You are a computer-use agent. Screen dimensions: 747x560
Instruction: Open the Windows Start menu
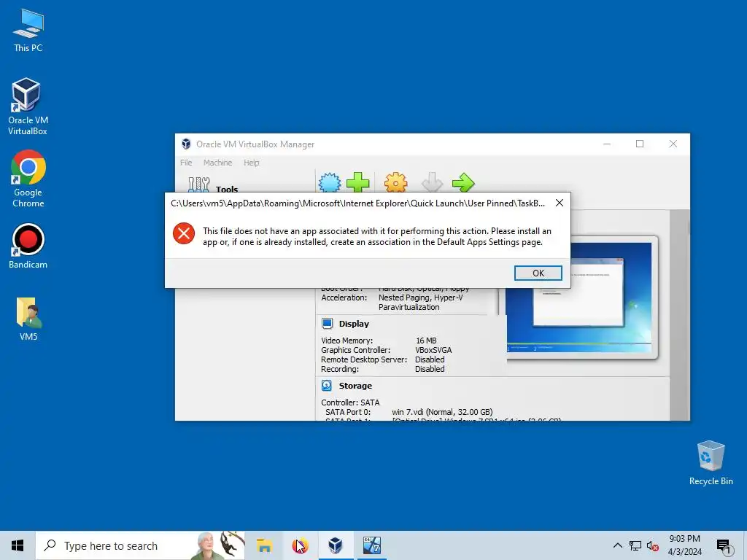[18, 545]
